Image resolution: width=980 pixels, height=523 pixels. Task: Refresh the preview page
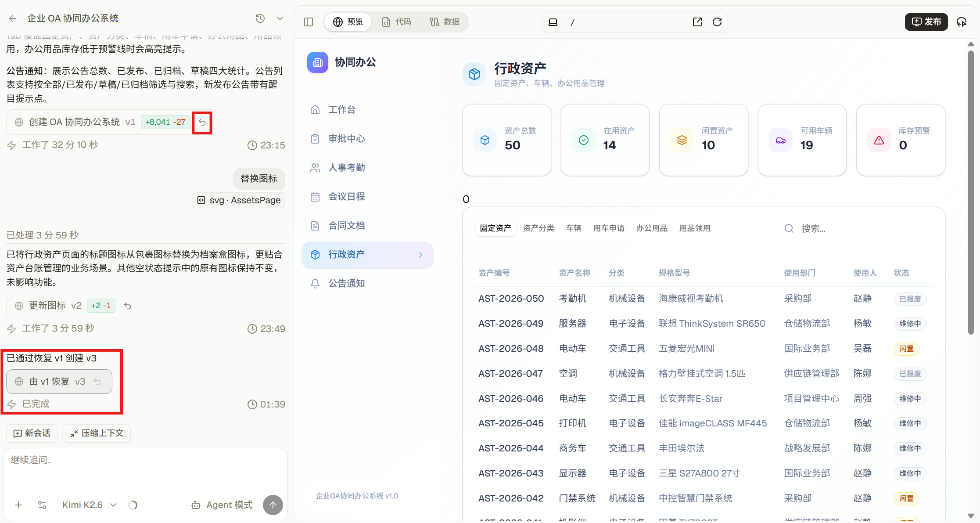717,22
